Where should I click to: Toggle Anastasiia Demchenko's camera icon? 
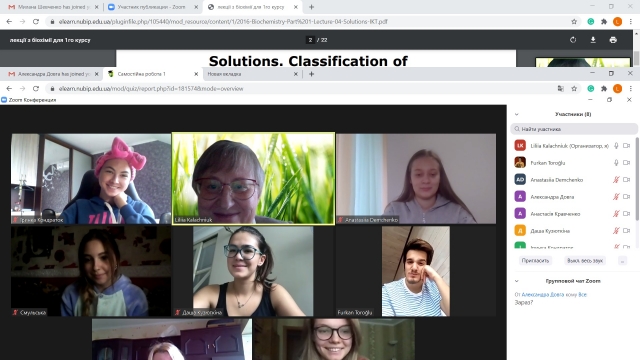(x=627, y=180)
